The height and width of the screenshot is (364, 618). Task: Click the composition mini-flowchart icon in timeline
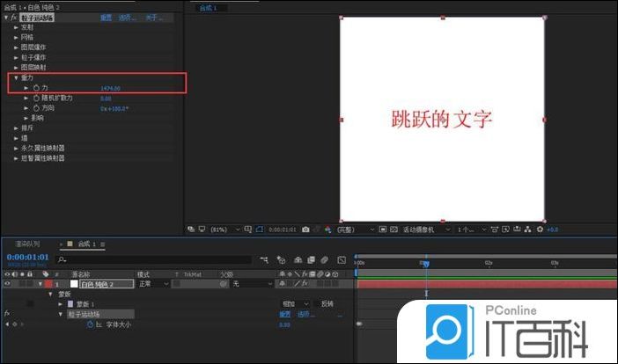(263, 260)
